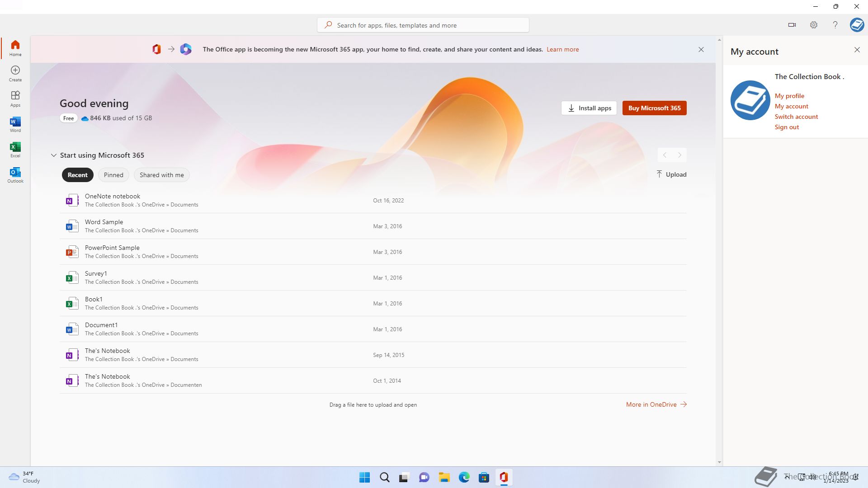
Task: Click the Office logo in banner
Action: [x=156, y=49]
